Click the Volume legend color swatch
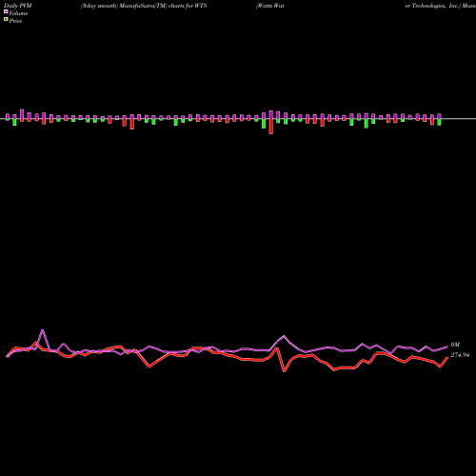This screenshot has height=476, width=476. pos(6,12)
